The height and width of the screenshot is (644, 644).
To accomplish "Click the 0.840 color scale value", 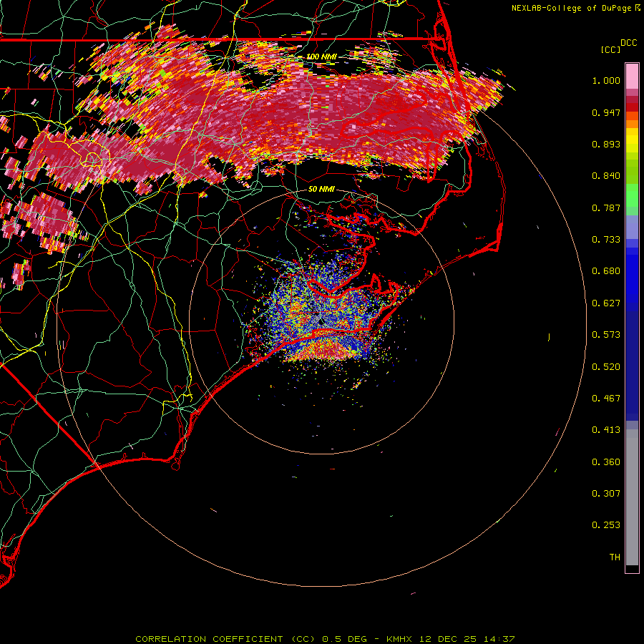I will (x=606, y=176).
